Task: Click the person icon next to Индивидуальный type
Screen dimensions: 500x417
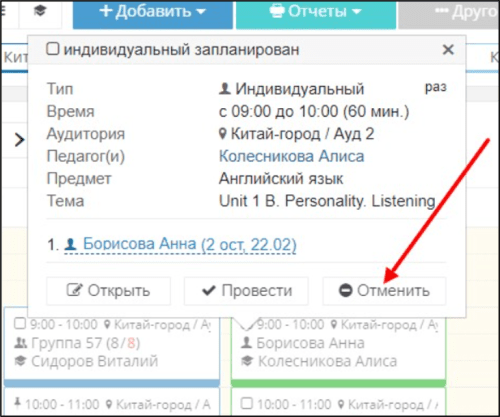Action: point(225,89)
